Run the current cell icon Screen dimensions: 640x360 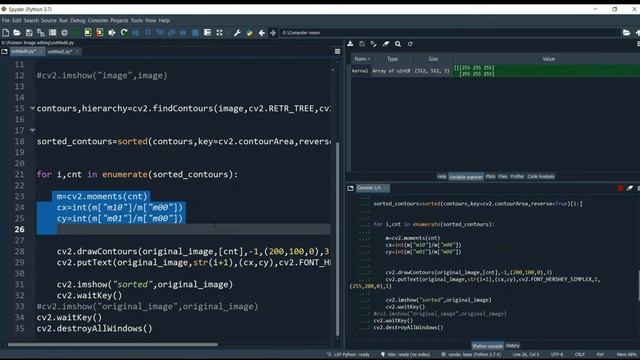88,33
